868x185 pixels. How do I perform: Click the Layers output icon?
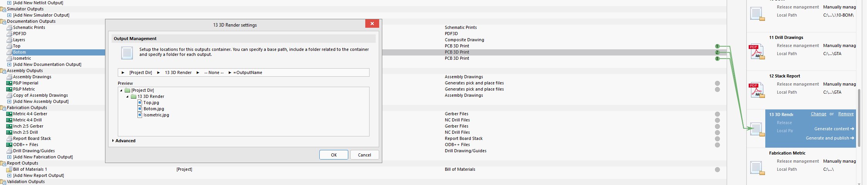(10, 40)
